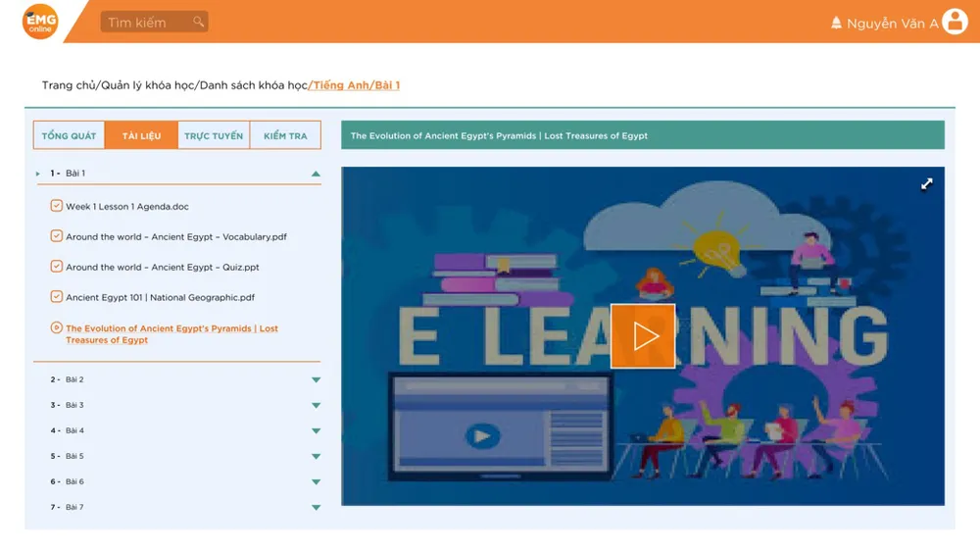Expand the Bài 2 section
The image size is (980, 551).
pyautogui.click(x=316, y=379)
